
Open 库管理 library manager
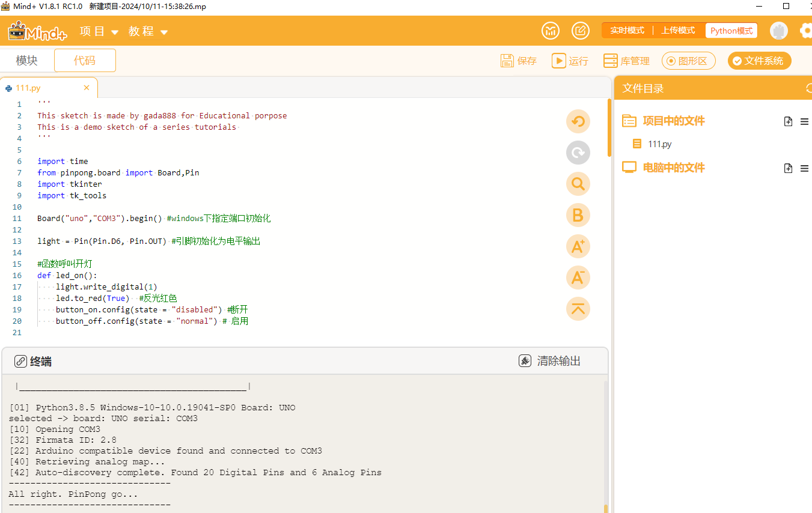tap(626, 61)
